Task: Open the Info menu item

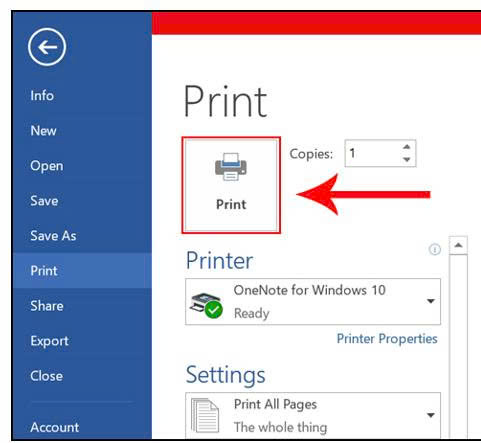Action: 42,96
